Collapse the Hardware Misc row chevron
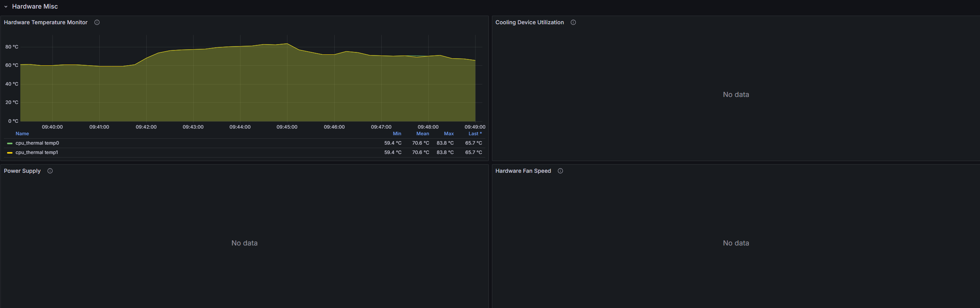This screenshot has height=308, width=980. click(x=6, y=7)
